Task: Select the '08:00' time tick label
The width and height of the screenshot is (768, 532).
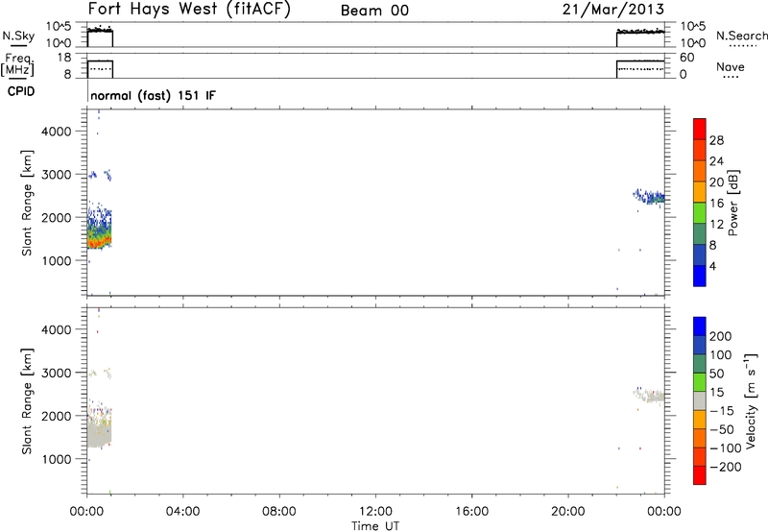Action: pyautogui.click(x=279, y=511)
